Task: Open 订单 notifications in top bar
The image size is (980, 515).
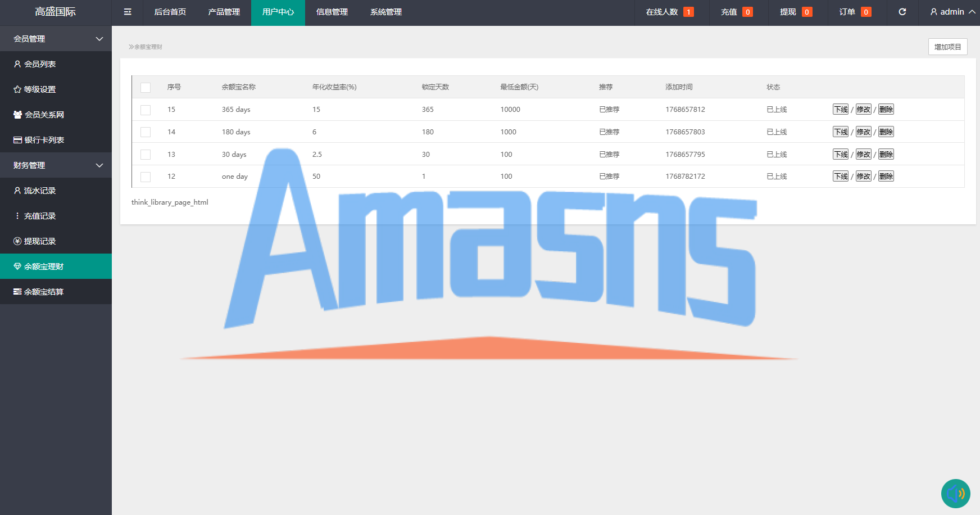Action: tap(855, 12)
